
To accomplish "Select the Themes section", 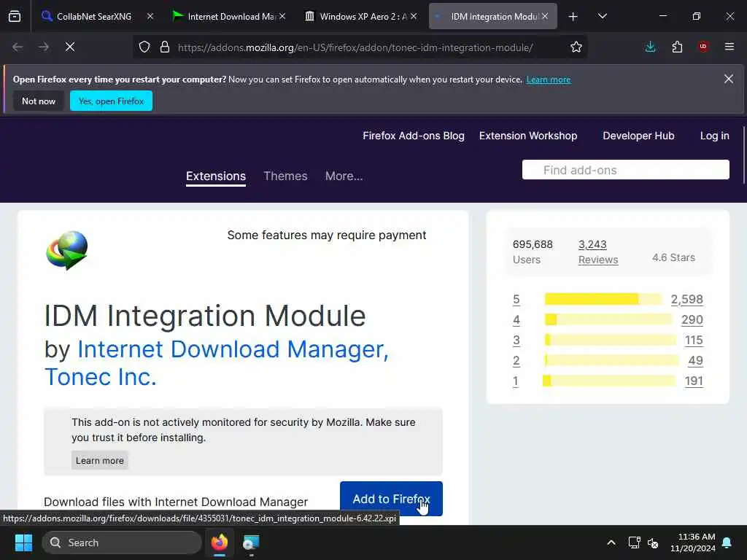I will pyautogui.click(x=285, y=176).
